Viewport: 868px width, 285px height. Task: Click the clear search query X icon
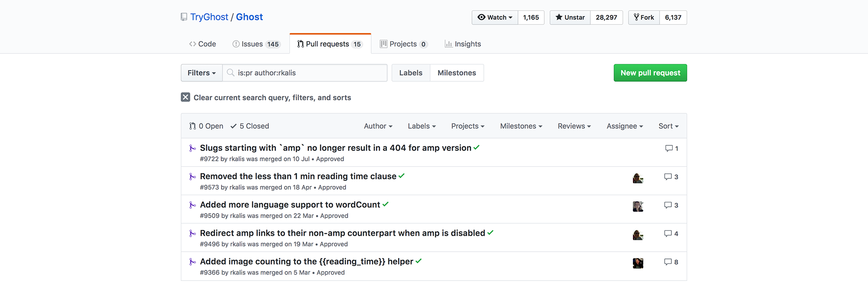tap(185, 97)
